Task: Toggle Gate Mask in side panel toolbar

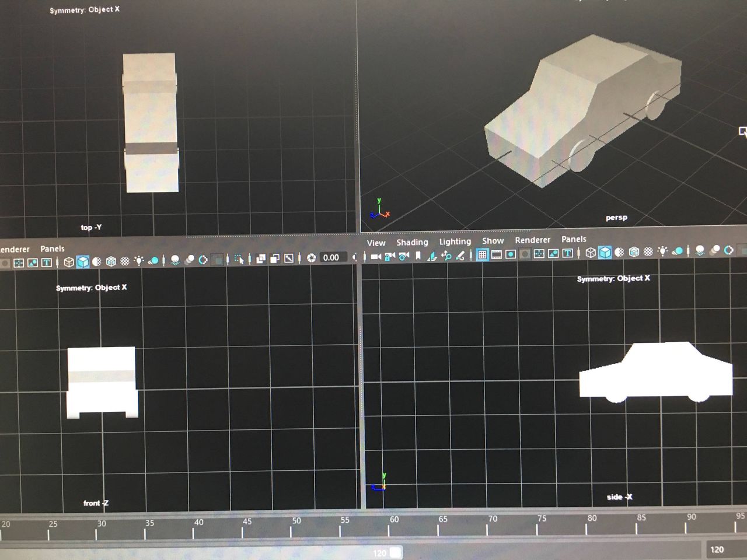Action: click(x=525, y=254)
